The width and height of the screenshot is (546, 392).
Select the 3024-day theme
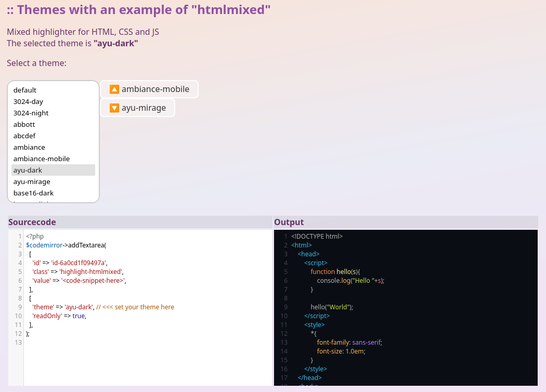(53, 102)
